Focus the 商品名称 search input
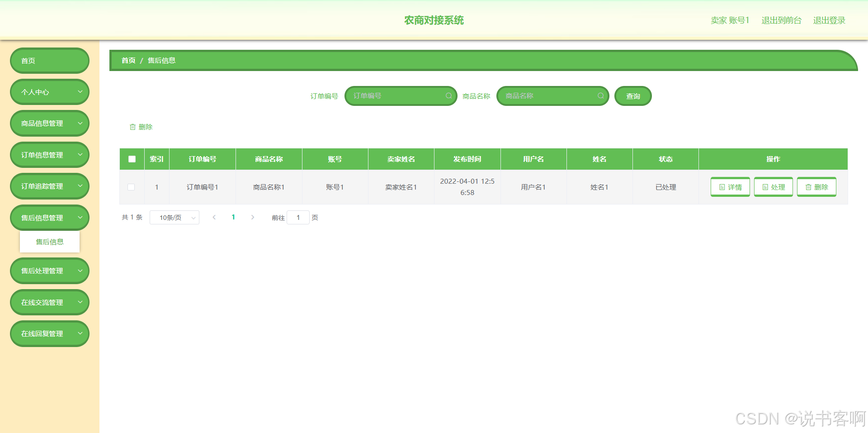 [553, 96]
